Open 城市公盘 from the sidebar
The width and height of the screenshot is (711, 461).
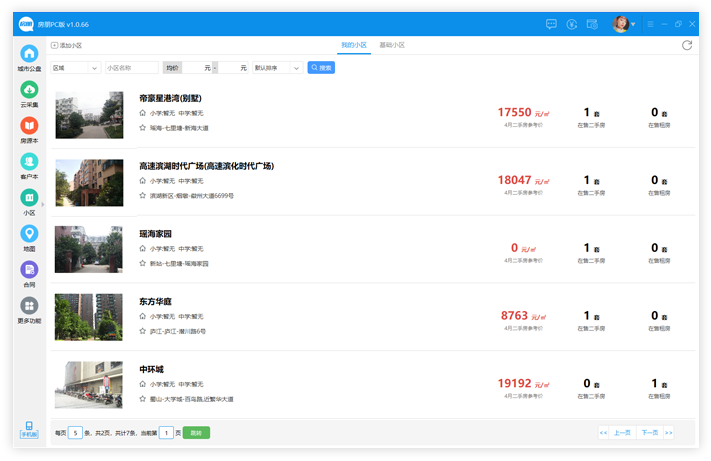(x=29, y=53)
